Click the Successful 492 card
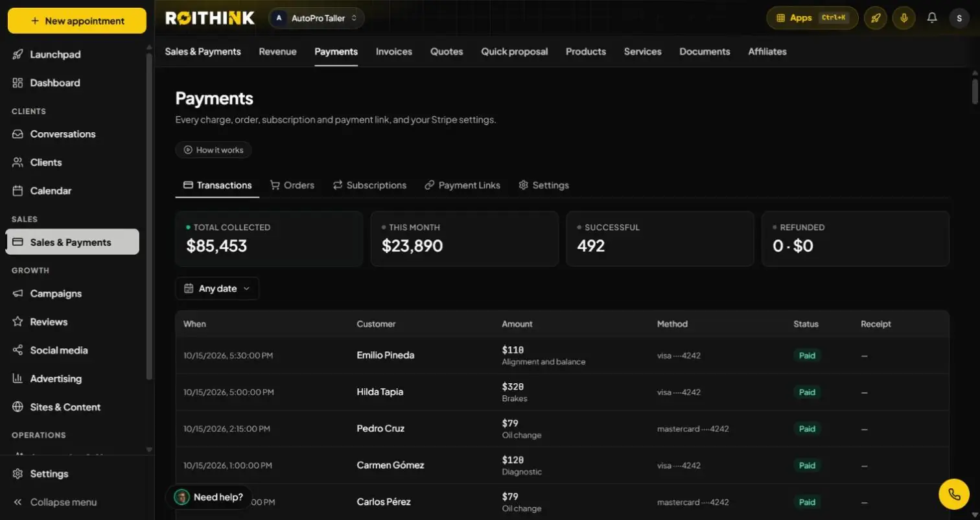This screenshot has height=520, width=980. pos(660,239)
